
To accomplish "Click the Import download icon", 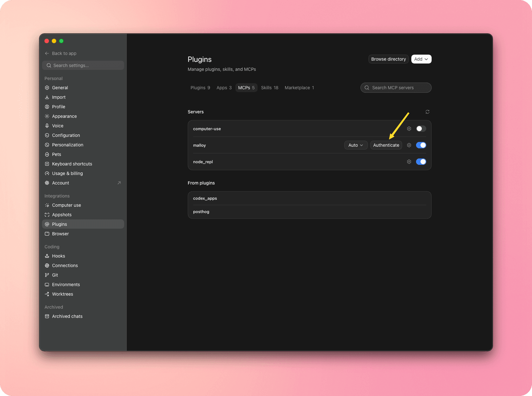I will point(47,97).
